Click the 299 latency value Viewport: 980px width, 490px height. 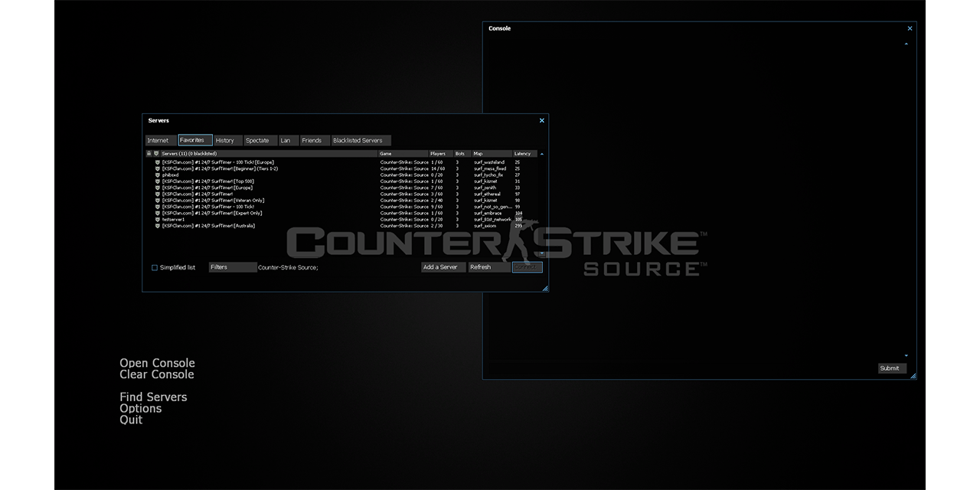pyautogui.click(x=518, y=226)
